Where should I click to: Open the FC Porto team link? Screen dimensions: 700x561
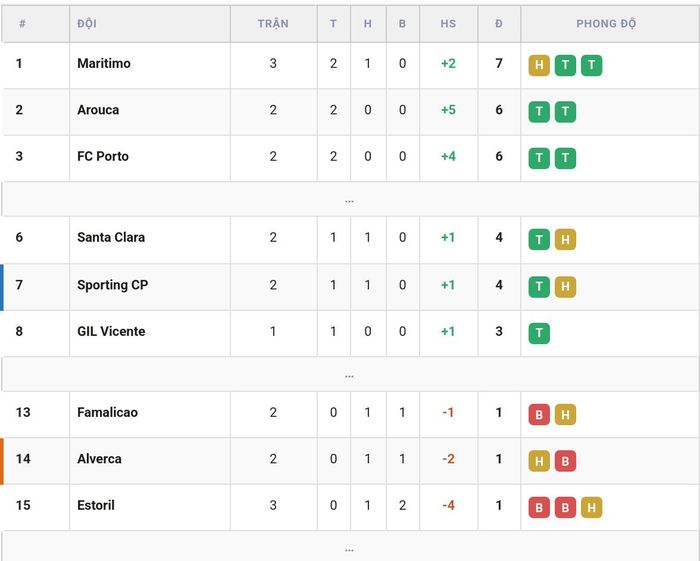point(103,156)
